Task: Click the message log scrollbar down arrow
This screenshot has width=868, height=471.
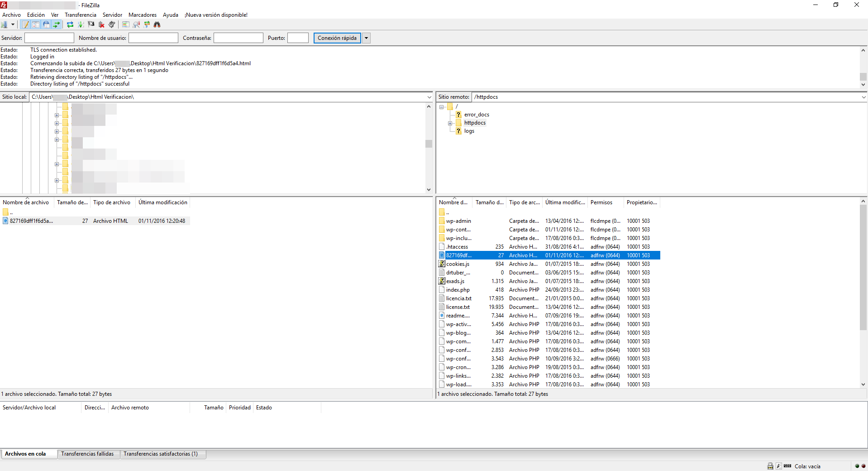Action: coord(863,85)
